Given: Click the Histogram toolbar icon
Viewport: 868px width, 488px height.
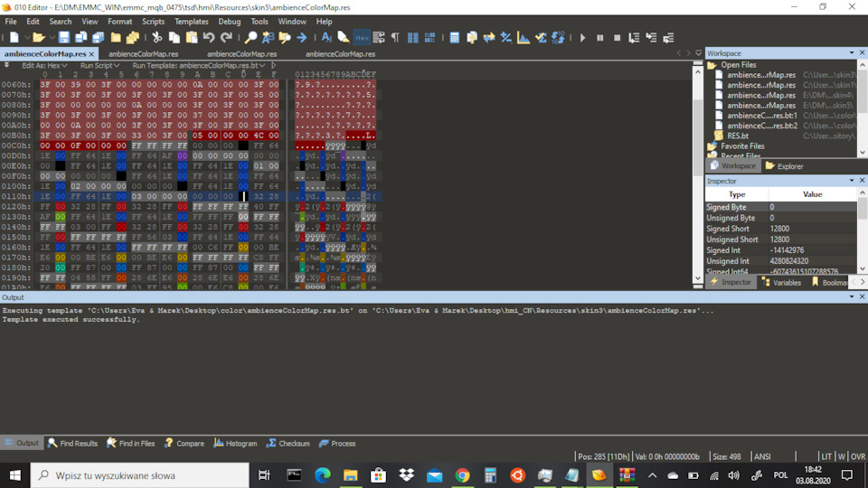Looking at the screenshot, I should pos(524,38).
